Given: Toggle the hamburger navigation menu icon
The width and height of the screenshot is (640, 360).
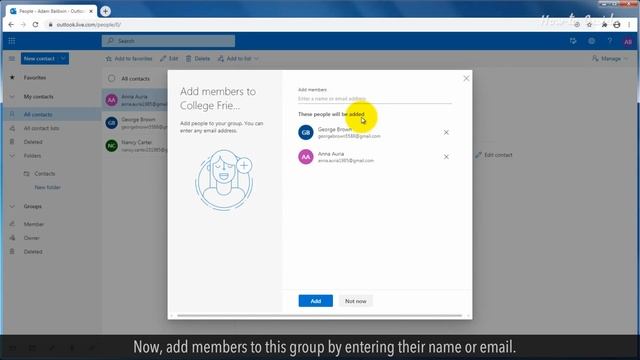Looking at the screenshot, I should tap(12, 58).
